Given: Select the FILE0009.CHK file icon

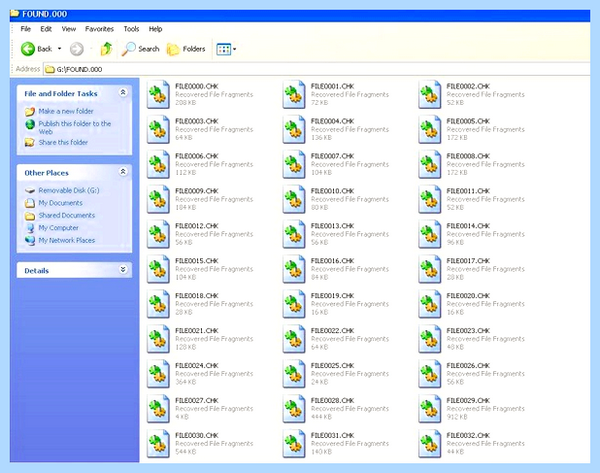Looking at the screenshot, I should pyautogui.click(x=158, y=199).
